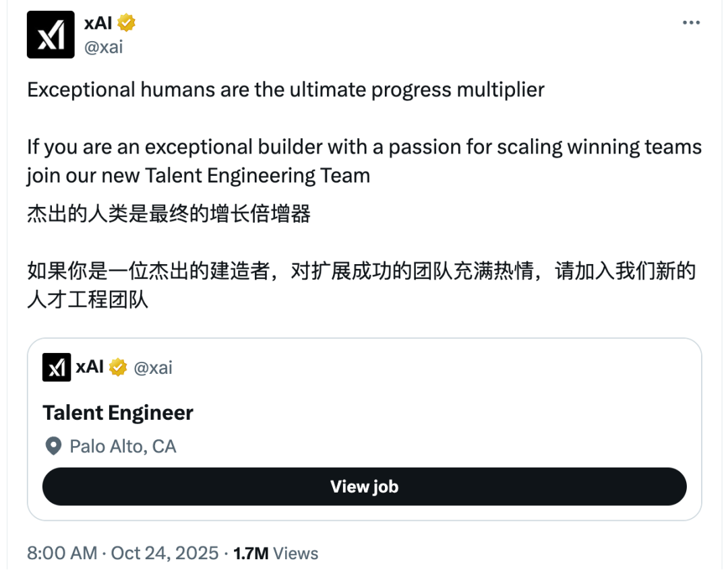Open the three-dot more options menu
Screen dimensions: 728x570
[x=691, y=23]
